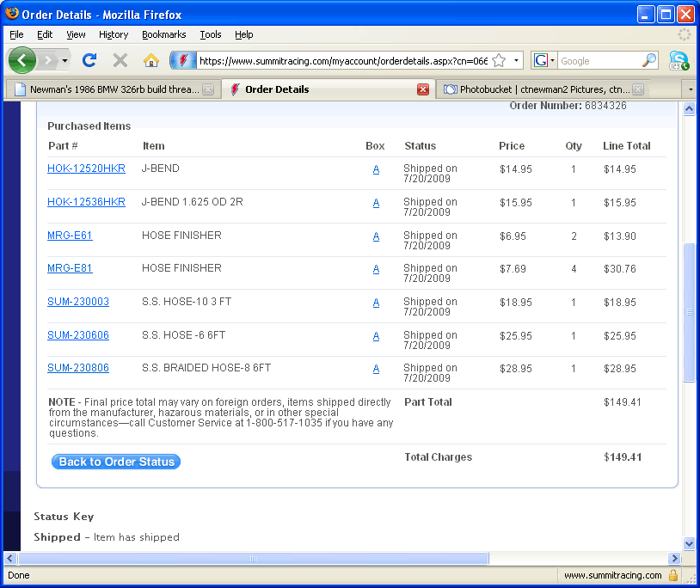Image resolution: width=700 pixels, height=588 pixels.
Task: Click the activity throbber icon
Action: coord(684,34)
